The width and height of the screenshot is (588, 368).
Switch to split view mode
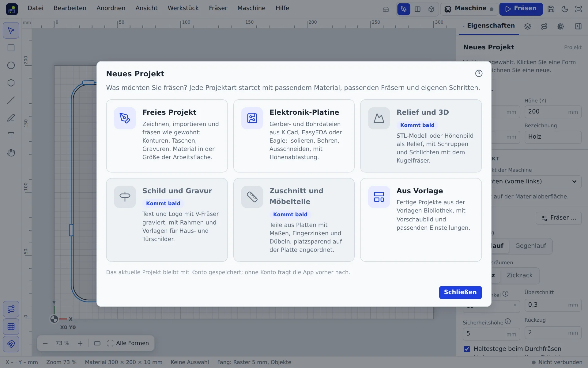[417, 9]
